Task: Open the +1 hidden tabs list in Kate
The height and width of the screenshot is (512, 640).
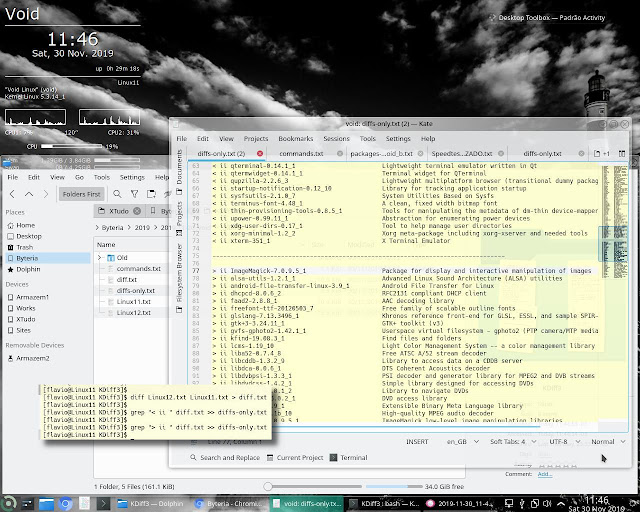Action: click(x=602, y=154)
